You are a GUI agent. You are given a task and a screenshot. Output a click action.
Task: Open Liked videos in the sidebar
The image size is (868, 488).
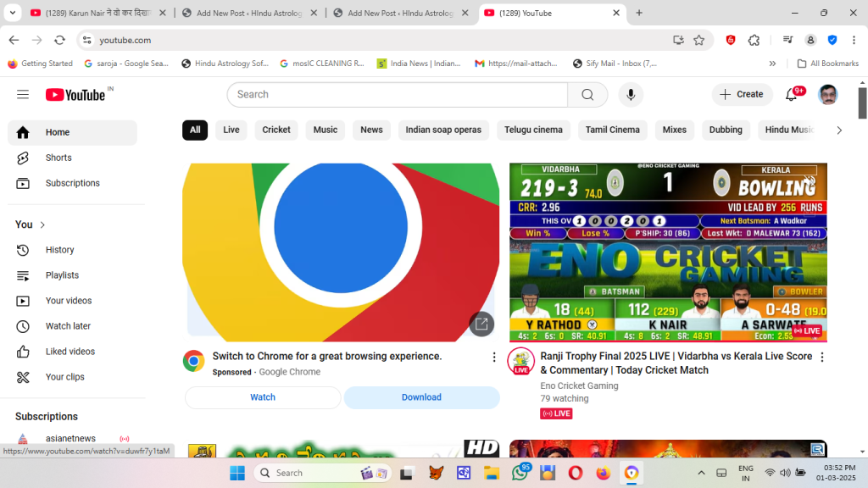click(73, 352)
